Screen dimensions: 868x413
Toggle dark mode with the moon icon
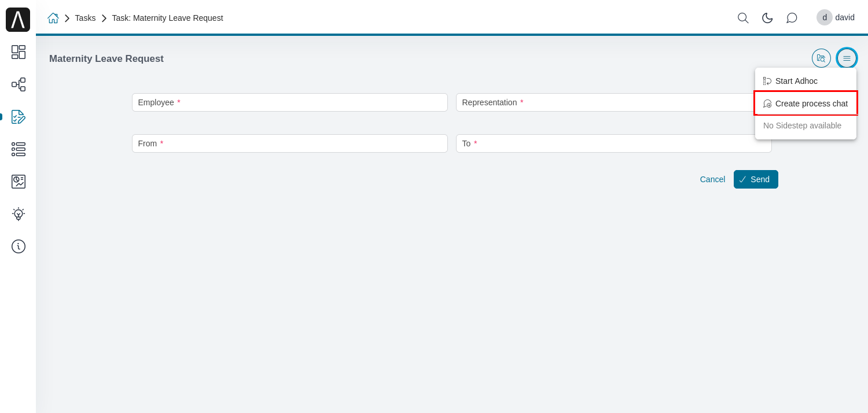pos(767,18)
